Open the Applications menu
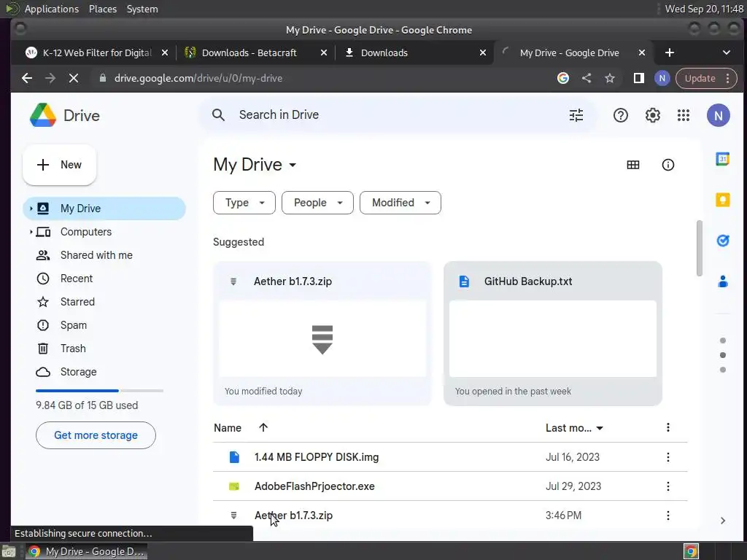Viewport: 747px width, 560px height. pyautogui.click(x=52, y=9)
